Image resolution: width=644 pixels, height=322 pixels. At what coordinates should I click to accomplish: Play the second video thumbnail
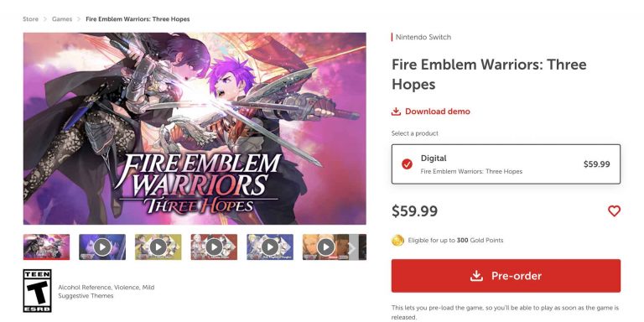click(x=102, y=247)
